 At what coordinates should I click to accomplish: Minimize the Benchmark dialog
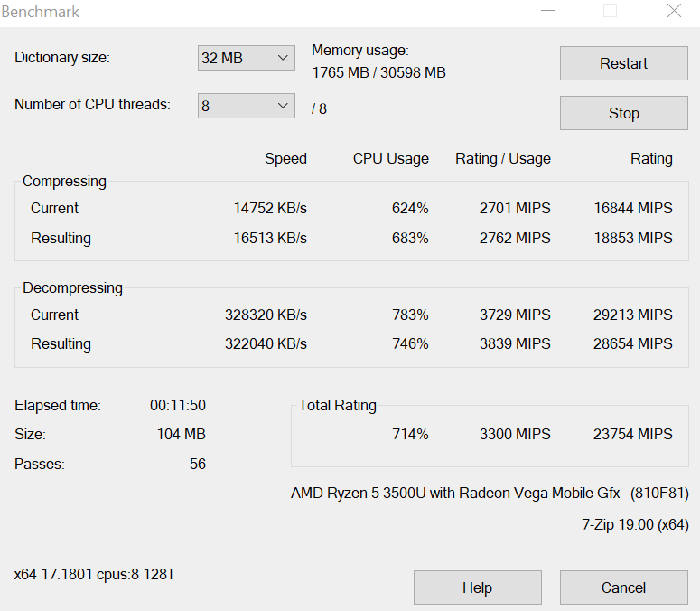point(548,11)
